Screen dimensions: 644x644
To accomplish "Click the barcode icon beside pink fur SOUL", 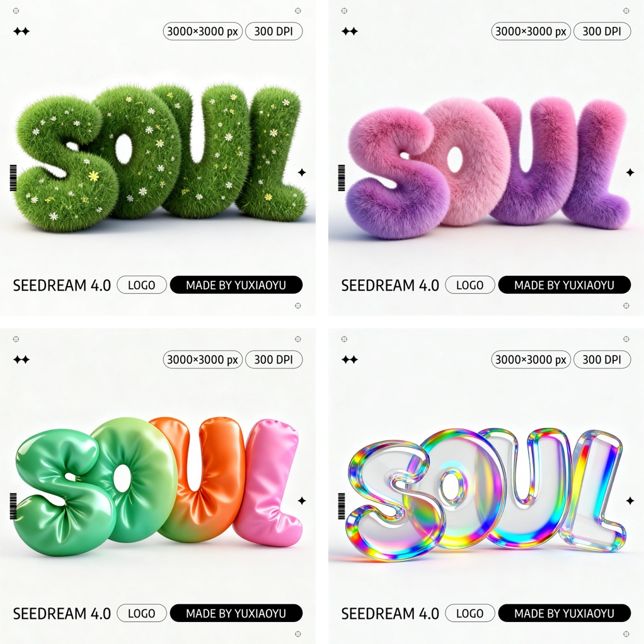I will 342,178.
